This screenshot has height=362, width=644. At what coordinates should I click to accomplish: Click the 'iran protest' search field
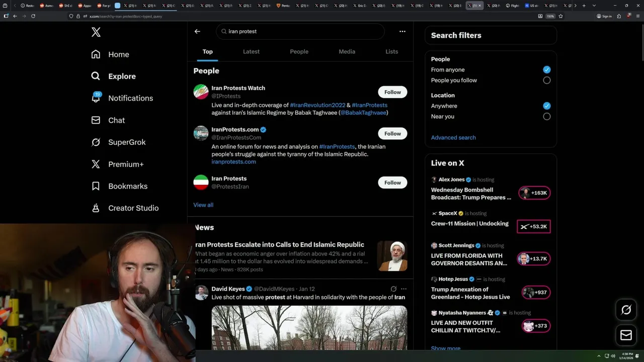[x=300, y=31]
